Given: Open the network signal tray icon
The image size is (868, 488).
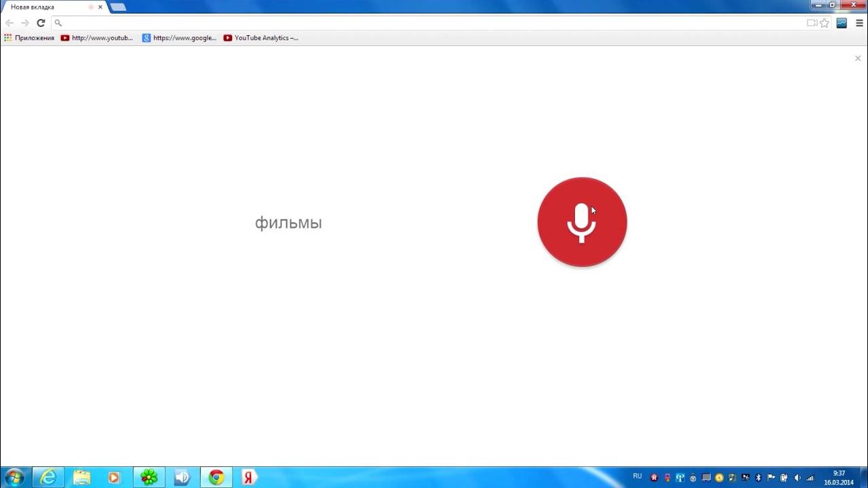Looking at the screenshot, I should tap(810, 477).
